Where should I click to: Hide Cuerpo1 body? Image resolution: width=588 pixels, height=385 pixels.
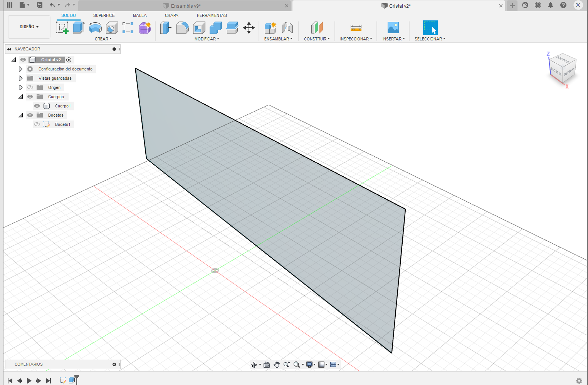tap(37, 106)
